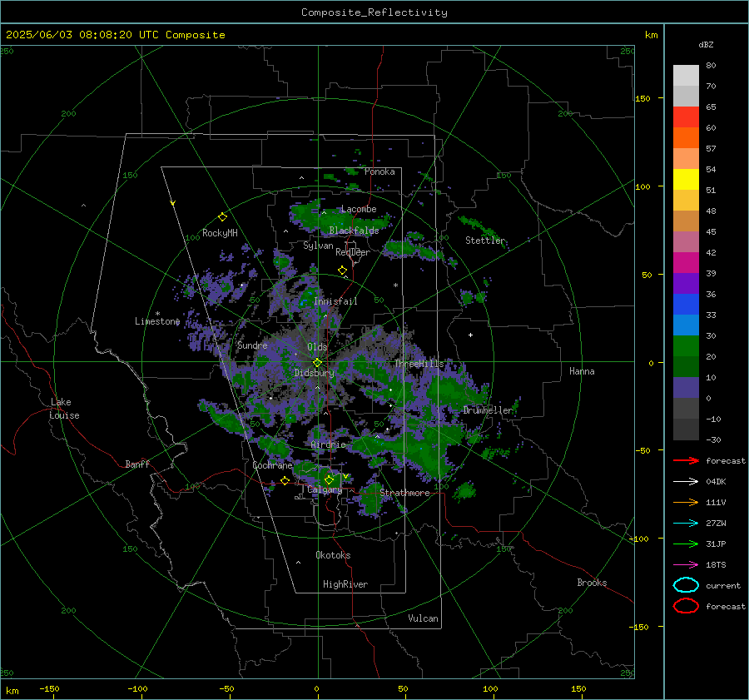
Task: Select the bright green 20-30 dBZ color swatch
Action: tap(686, 345)
